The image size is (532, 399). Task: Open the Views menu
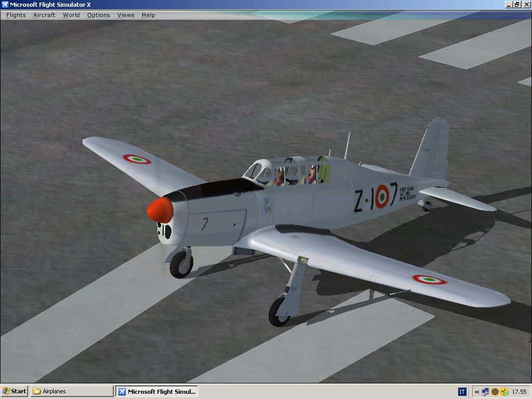125,15
